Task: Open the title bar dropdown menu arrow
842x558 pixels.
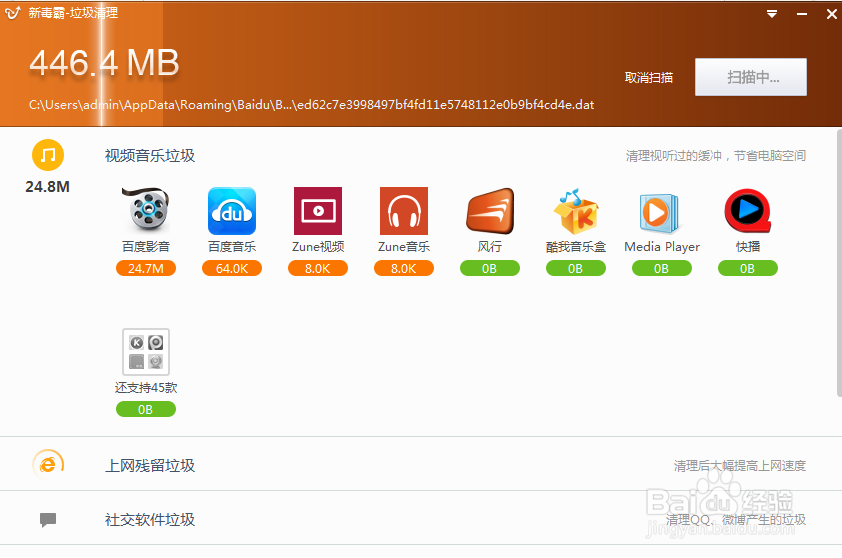Action: point(772,14)
